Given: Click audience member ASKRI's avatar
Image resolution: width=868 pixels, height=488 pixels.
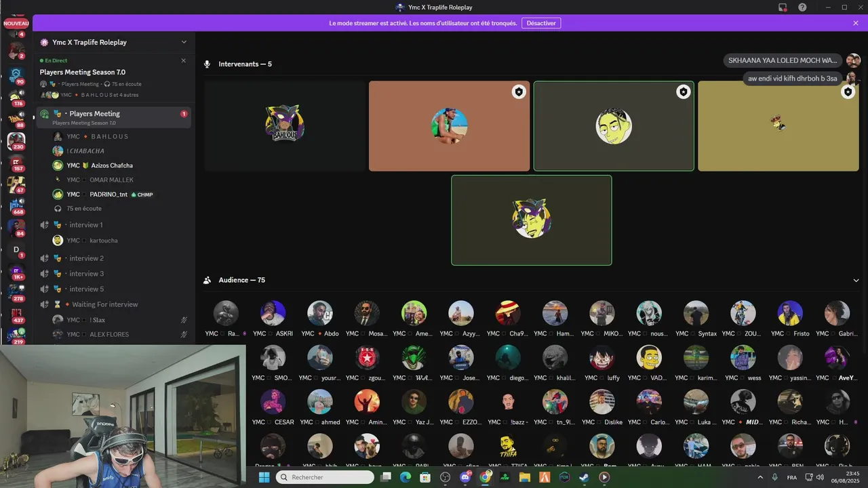Looking at the screenshot, I should [x=273, y=313].
